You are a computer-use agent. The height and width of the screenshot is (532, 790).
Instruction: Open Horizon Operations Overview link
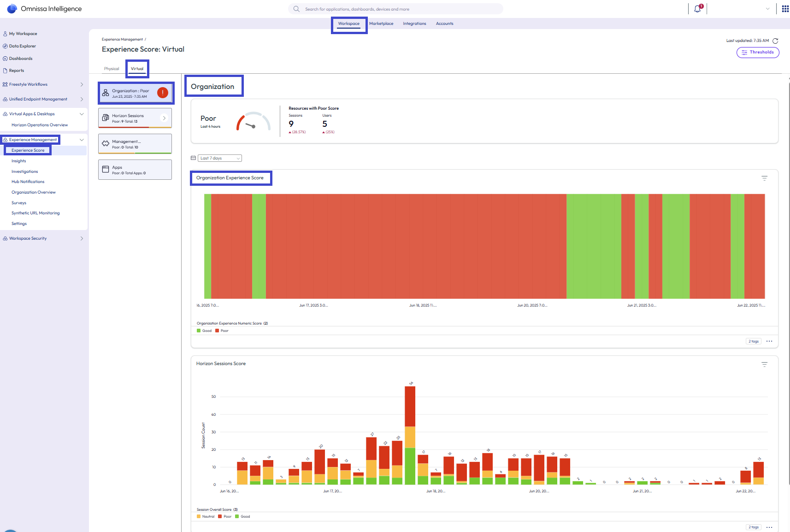[x=40, y=125]
